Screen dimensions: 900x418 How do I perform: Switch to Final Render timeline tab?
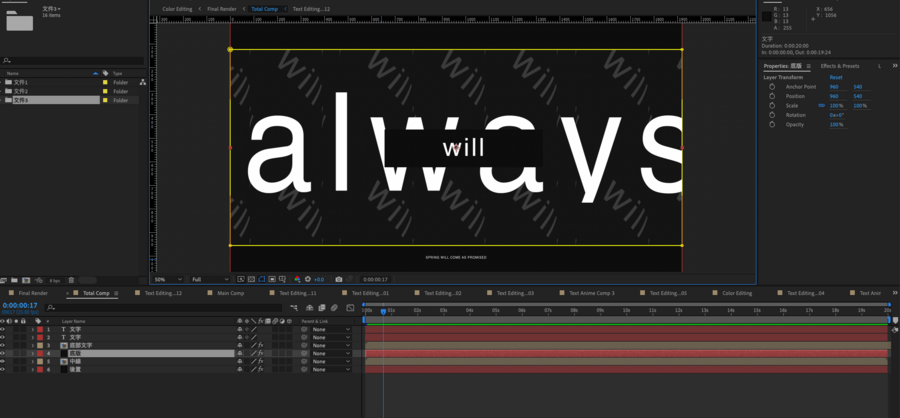[x=33, y=293]
